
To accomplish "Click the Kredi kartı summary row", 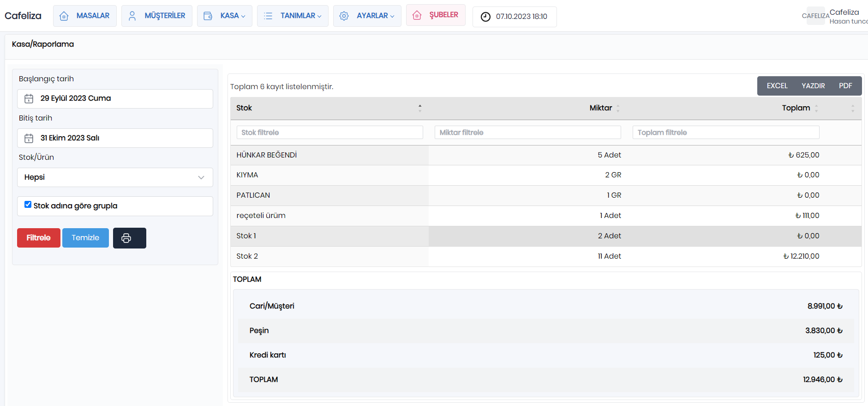I will 546,355.
